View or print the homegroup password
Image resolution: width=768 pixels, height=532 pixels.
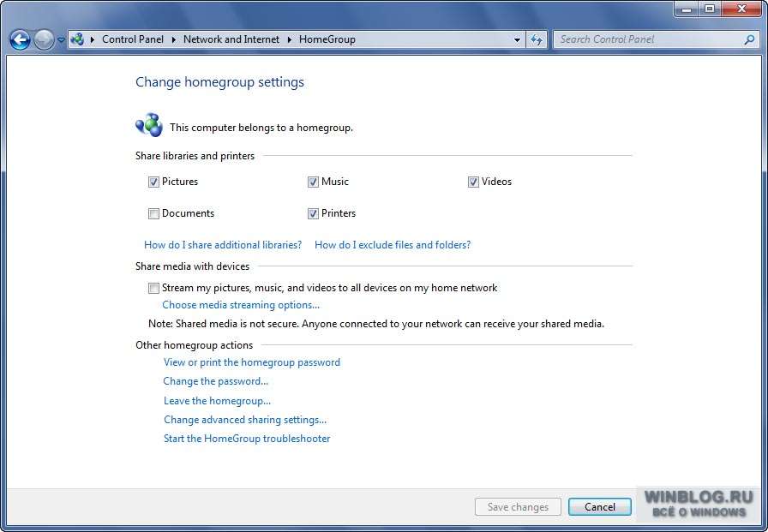pyautogui.click(x=252, y=362)
